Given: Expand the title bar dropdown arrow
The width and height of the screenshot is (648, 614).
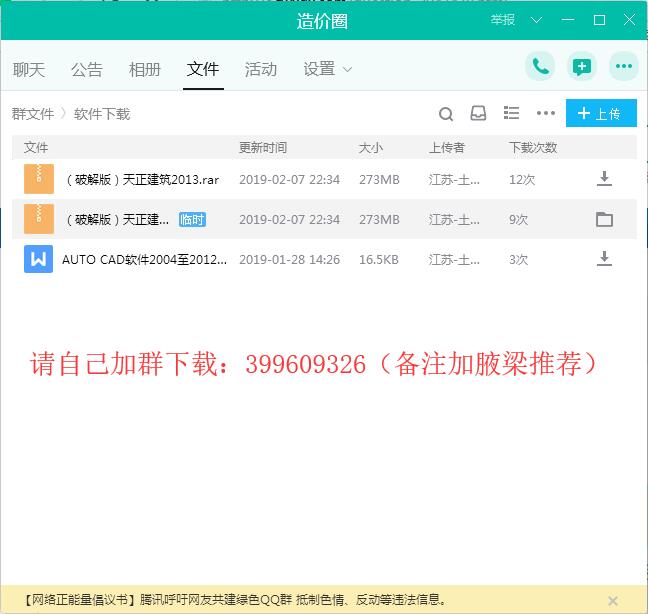Looking at the screenshot, I should click(x=536, y=20).
